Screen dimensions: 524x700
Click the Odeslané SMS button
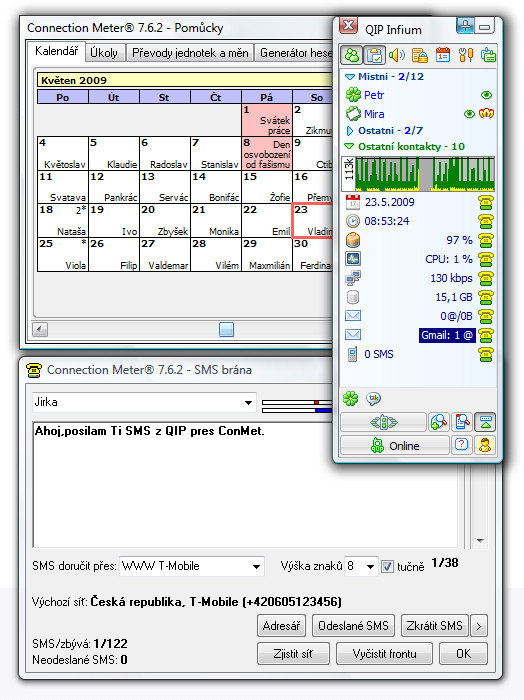point(353,626)
